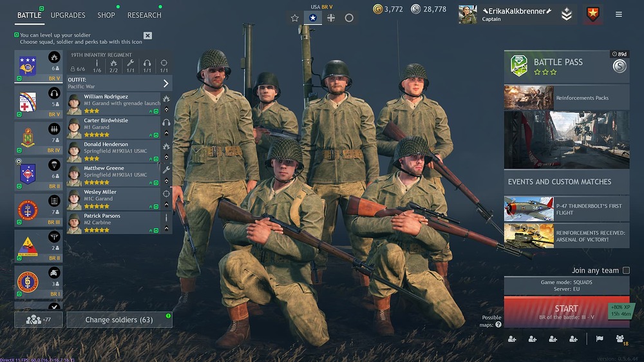Screen dimensions: 644x362
Task: Click the gold currency coin icon
Action: pos(377,8)
